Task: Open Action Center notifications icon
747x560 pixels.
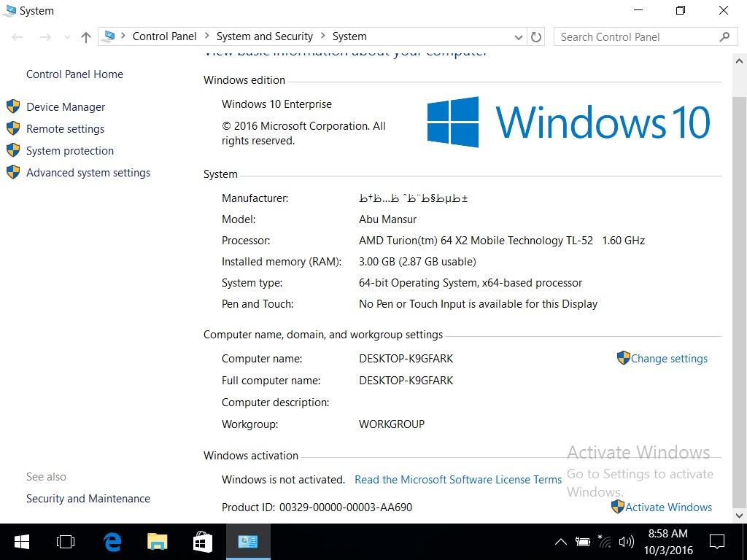Action: (x=717, y=542)
